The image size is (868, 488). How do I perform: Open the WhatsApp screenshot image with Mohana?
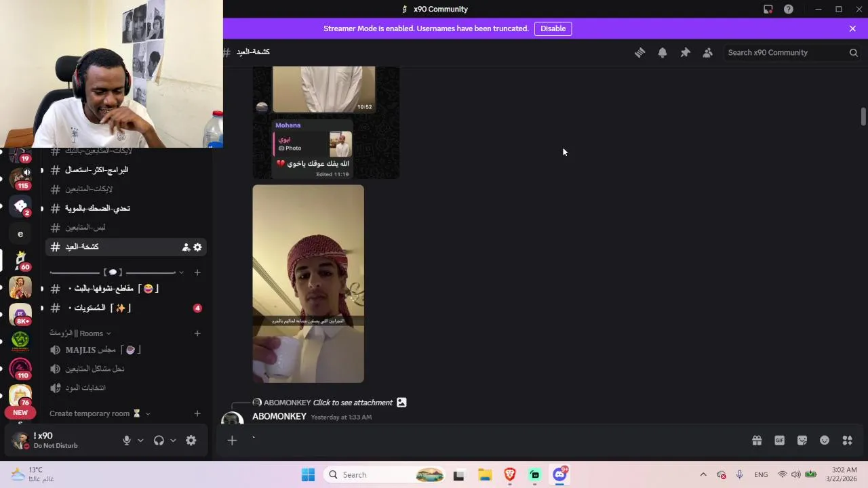(326, 123)
